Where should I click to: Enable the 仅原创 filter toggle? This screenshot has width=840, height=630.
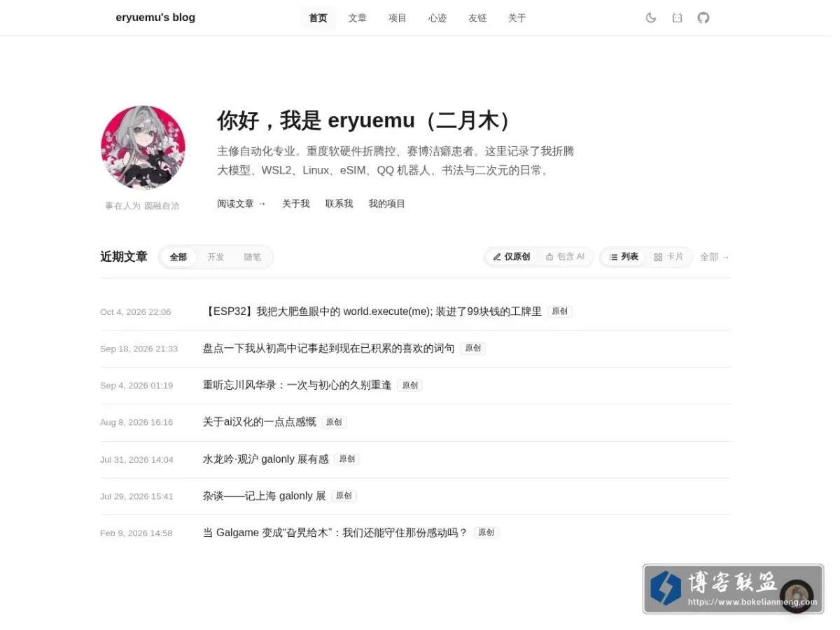(512, 257)
